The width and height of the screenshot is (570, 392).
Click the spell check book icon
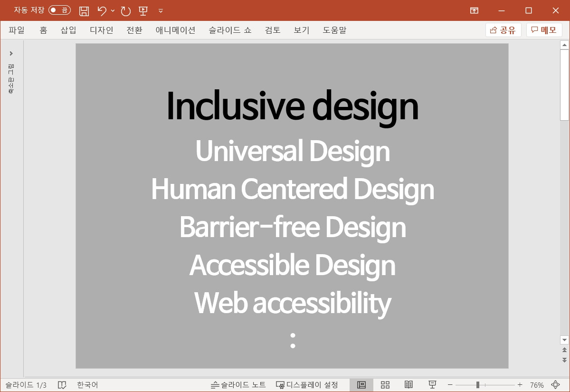click(x=62, y=385)
